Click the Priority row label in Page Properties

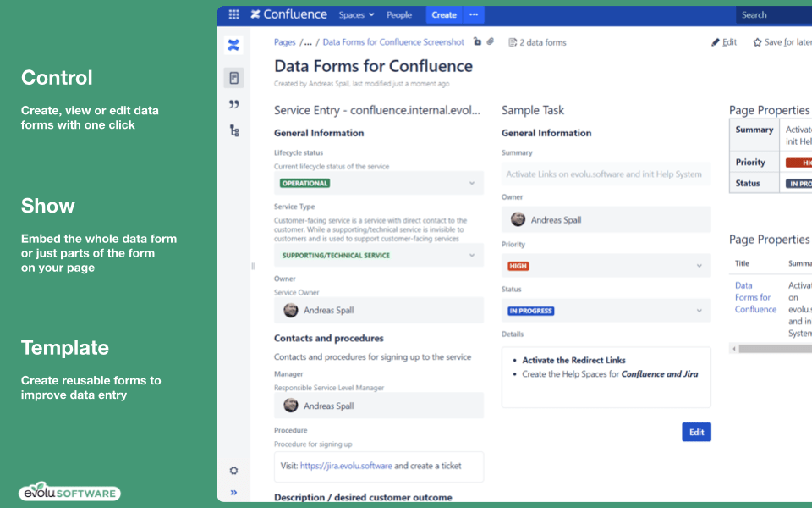click(x=750, y=163)
